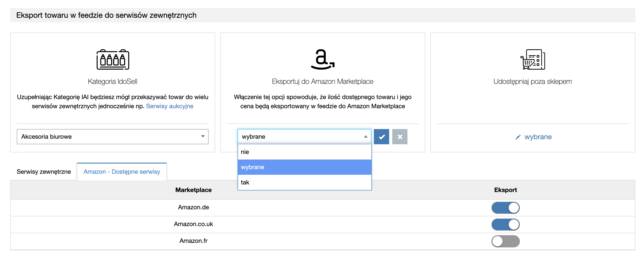This screenshot has height=254, width=644.
Task: Click the Marketplace column header
Action: point(193,190)
